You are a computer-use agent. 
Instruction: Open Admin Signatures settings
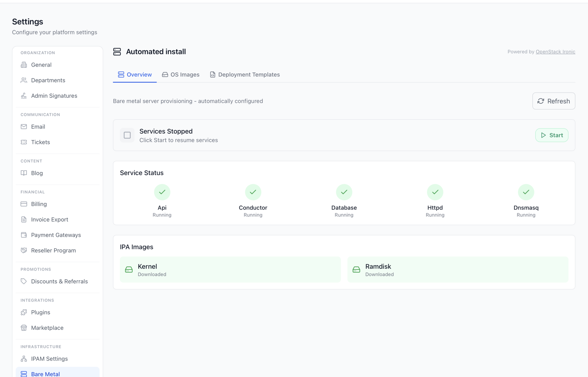point(58,96)
